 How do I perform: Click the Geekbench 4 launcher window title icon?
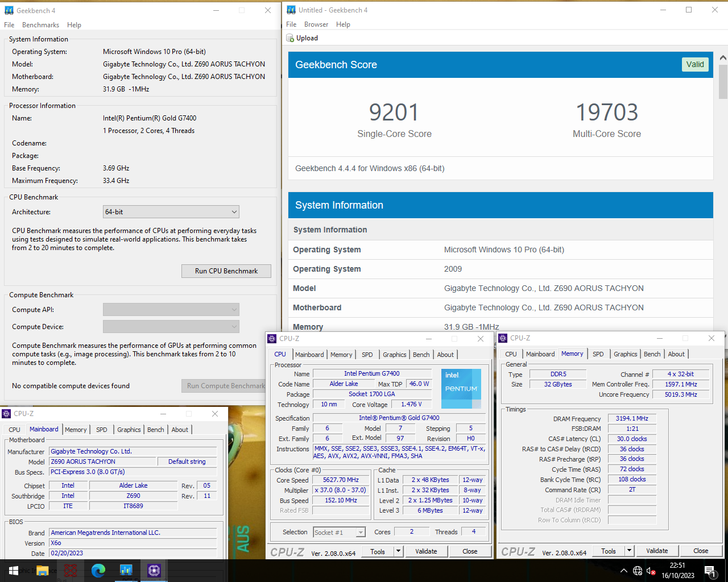9,10
